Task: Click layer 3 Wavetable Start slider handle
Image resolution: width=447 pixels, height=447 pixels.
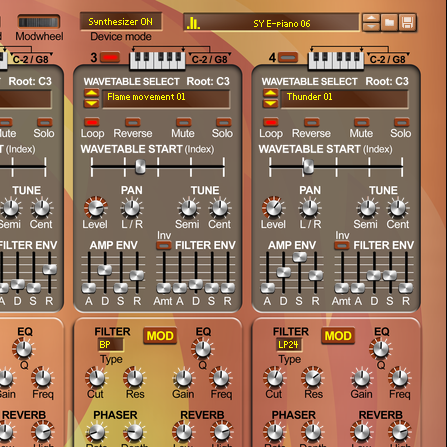Action: click(140, 166)
